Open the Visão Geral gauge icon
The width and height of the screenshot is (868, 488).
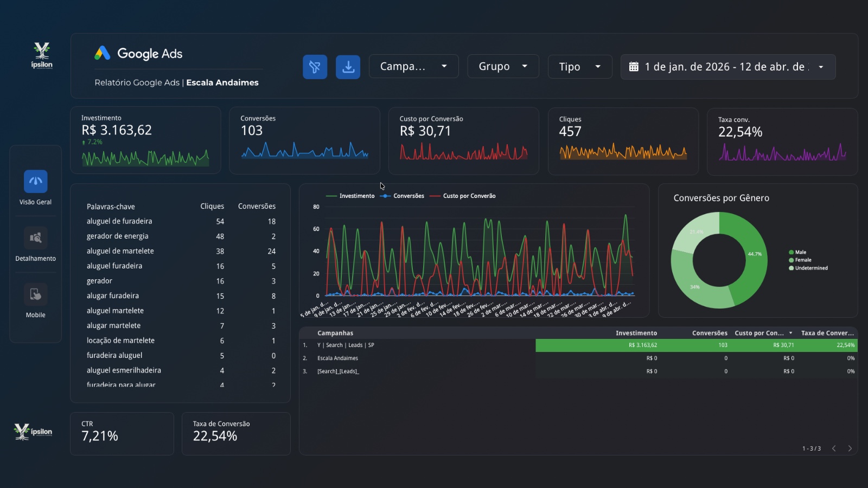[36, 181]
